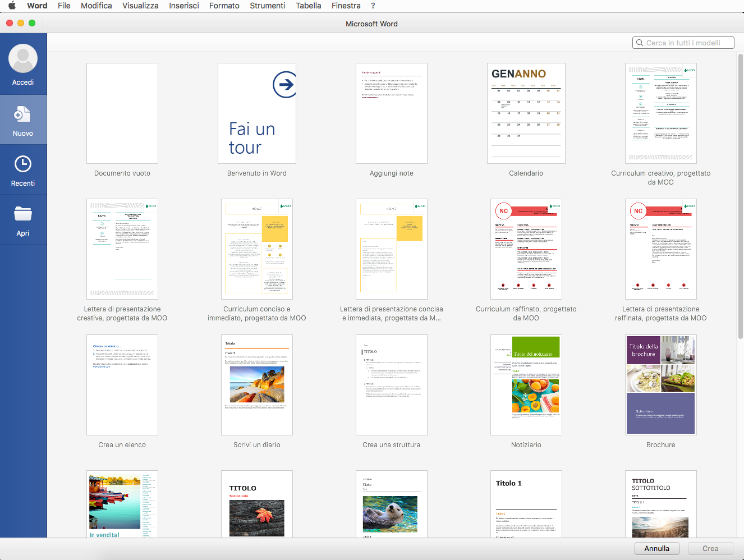
Task: Click the Accedi profile avatar icon
Action: pos(23,58)
